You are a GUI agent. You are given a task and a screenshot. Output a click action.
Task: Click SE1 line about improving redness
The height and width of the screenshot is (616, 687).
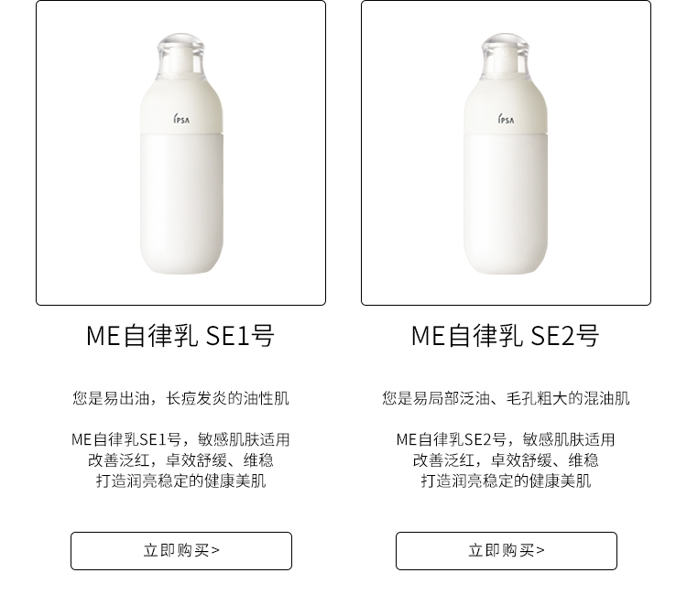point(180,460)
